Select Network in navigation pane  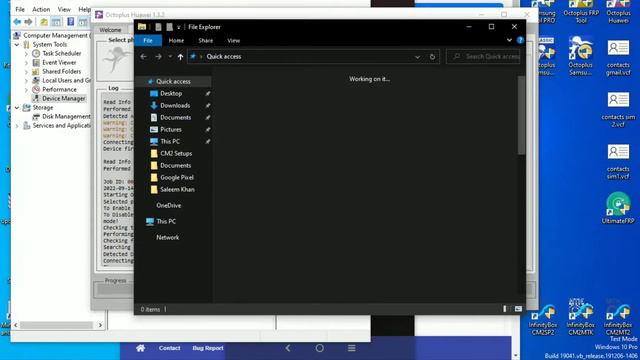coord(167,237)
